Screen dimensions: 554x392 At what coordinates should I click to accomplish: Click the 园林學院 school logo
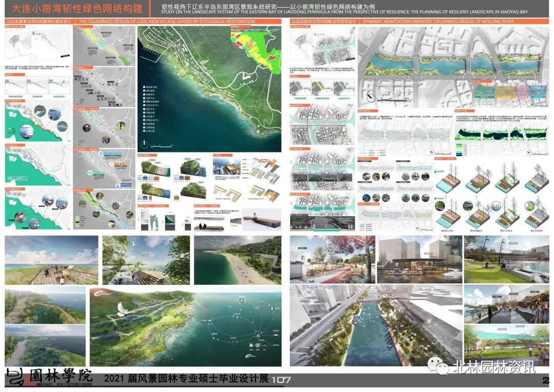point(49,378)
